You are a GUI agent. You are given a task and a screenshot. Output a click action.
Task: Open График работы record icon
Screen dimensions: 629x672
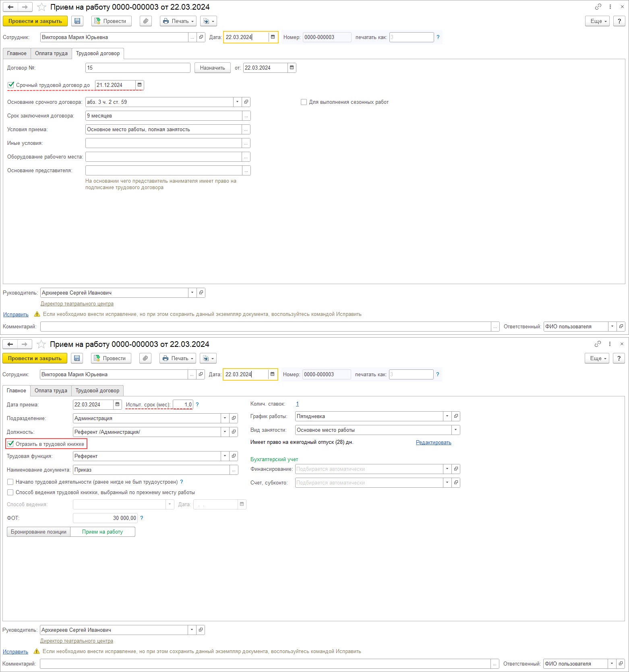tap(456, 416)
